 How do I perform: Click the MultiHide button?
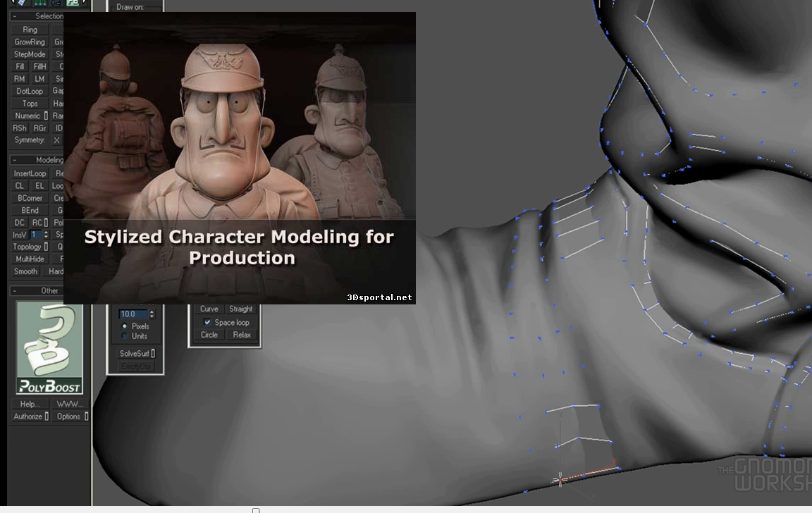point(30,259)
